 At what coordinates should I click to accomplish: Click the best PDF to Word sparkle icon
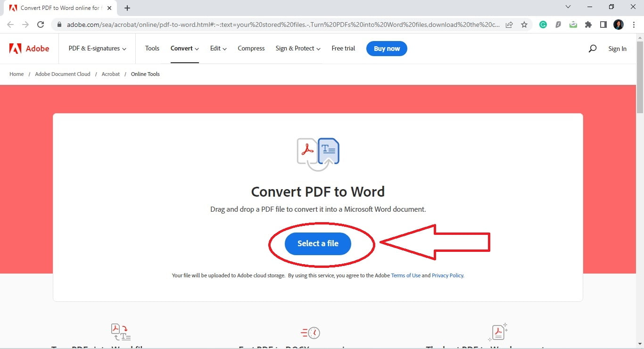click(498, 332)
